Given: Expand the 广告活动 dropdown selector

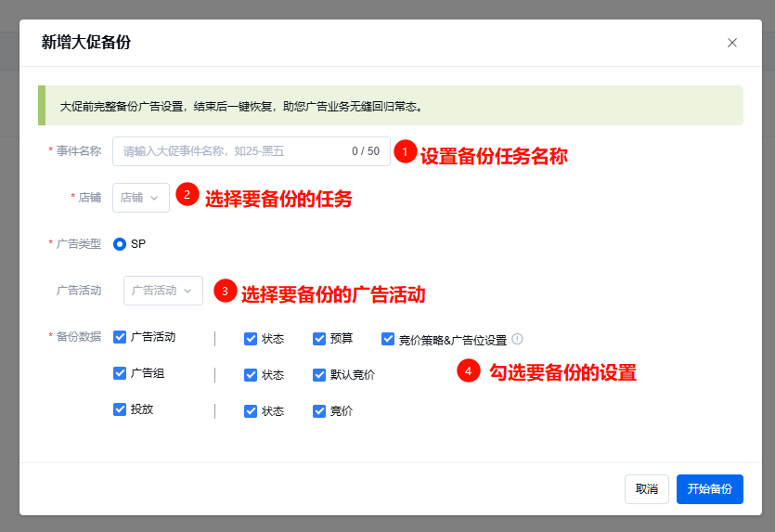Looking at the screenshot, I should [x=163, y=291].
